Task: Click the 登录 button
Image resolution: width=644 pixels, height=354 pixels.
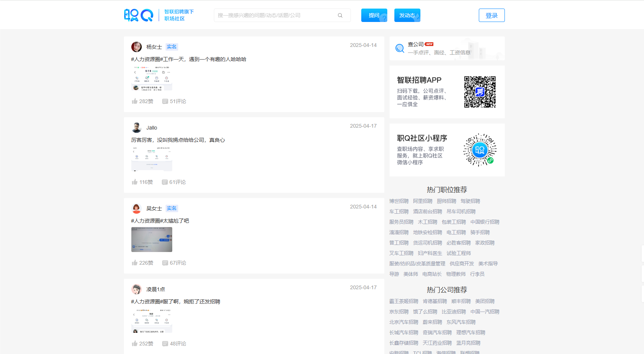Action: [491, 15]
